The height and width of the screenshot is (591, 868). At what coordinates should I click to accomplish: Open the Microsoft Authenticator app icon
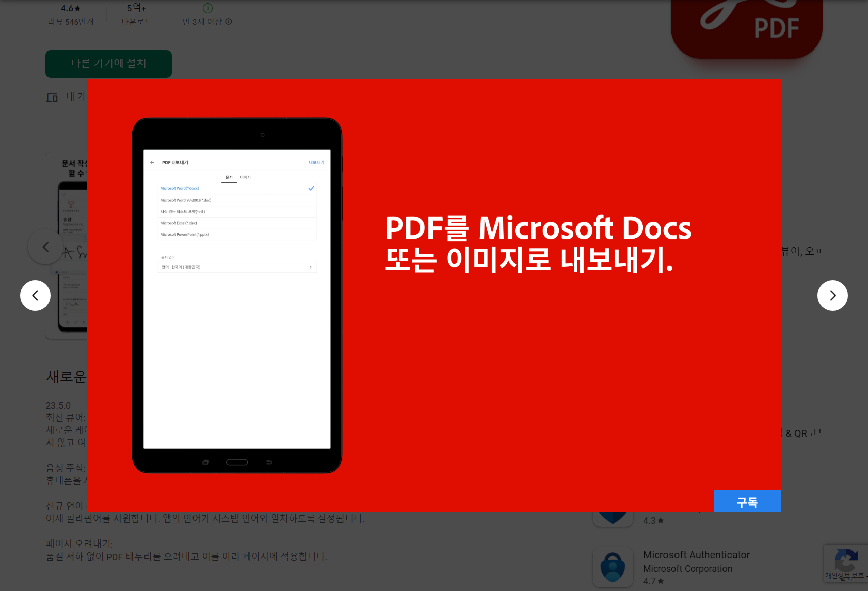(x=613, y=567)
